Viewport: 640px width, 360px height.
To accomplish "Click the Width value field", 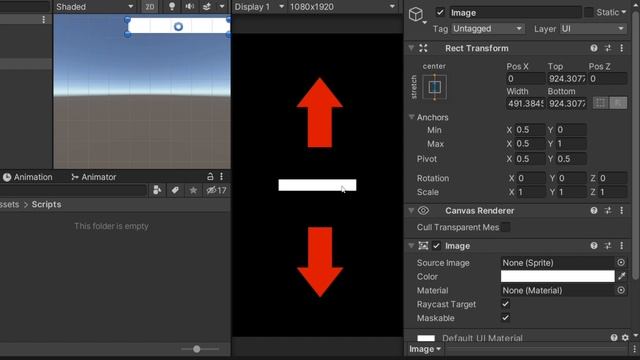I will point(525,103).
